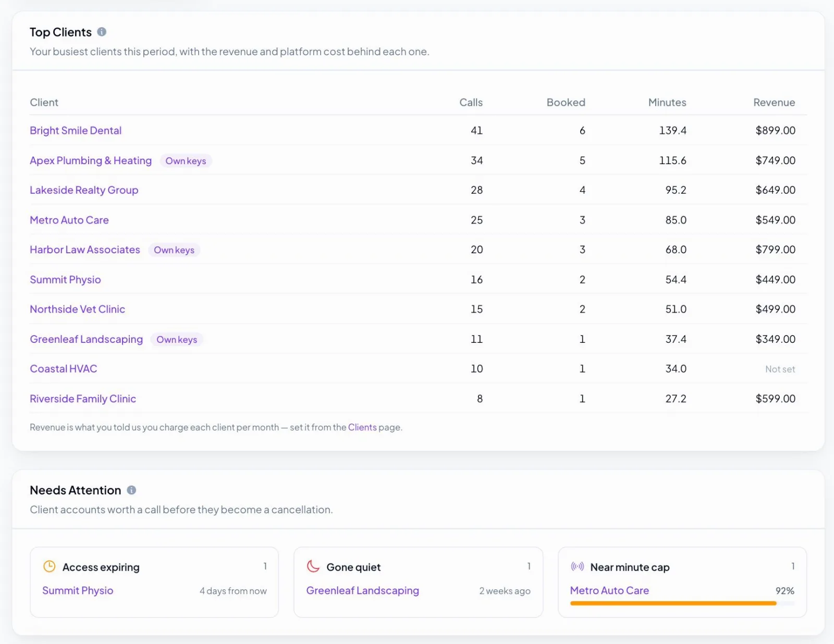
Task: Follow the Clients page link in footnote
Action: pos(362,427)
